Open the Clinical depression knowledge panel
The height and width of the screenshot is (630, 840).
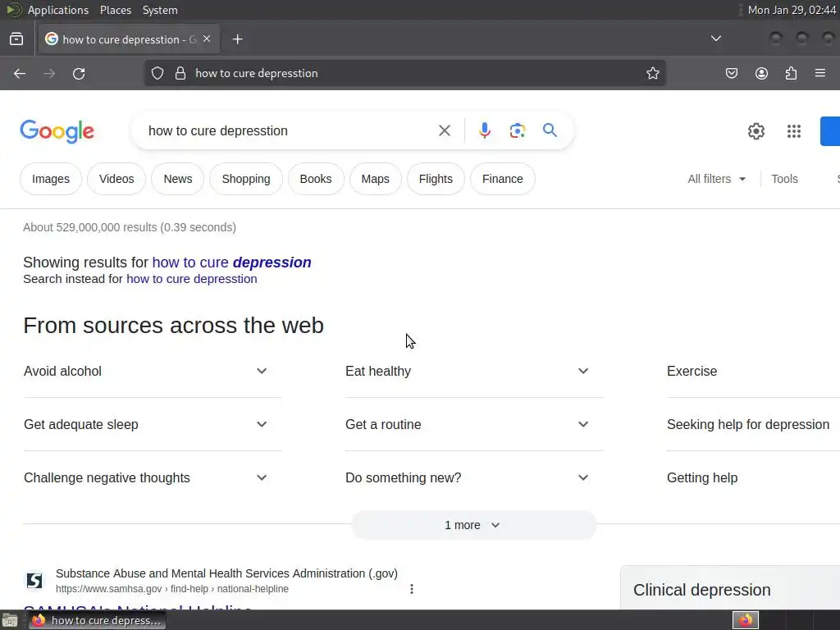702,590
